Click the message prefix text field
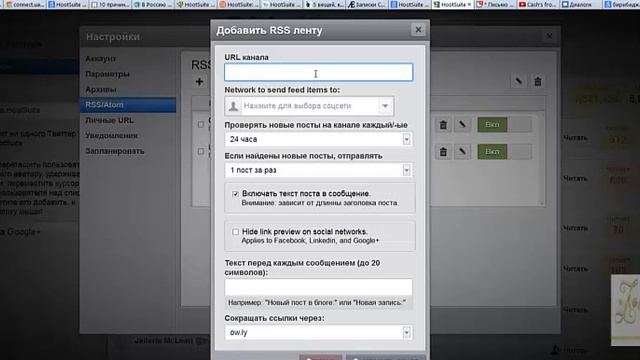The height and width of the screenshot is (360, 640). (x=318, y=287)
